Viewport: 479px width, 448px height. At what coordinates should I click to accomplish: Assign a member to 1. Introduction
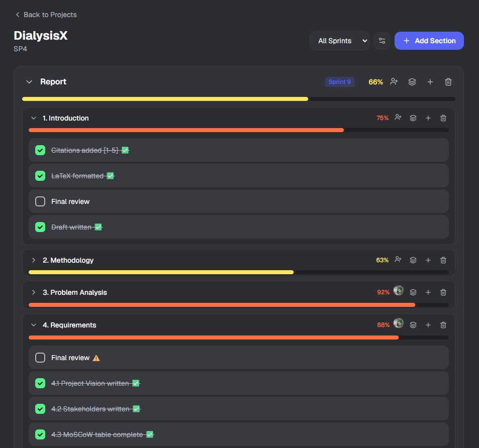398,118
